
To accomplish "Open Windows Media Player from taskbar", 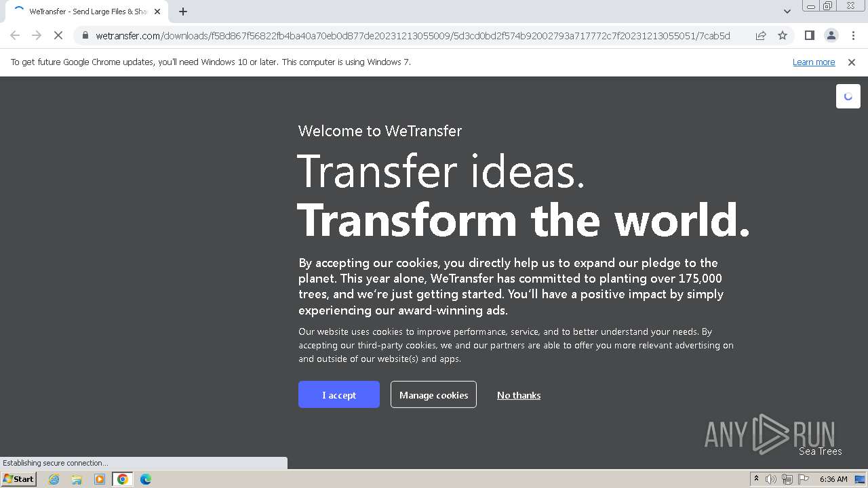I will [x=100, y=479].
